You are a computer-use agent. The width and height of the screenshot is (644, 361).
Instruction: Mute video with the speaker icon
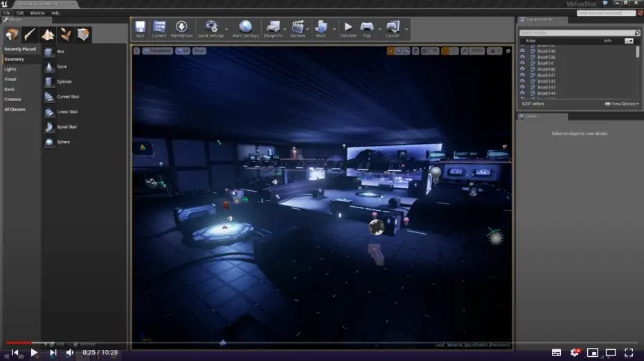[x=70, y=353]
